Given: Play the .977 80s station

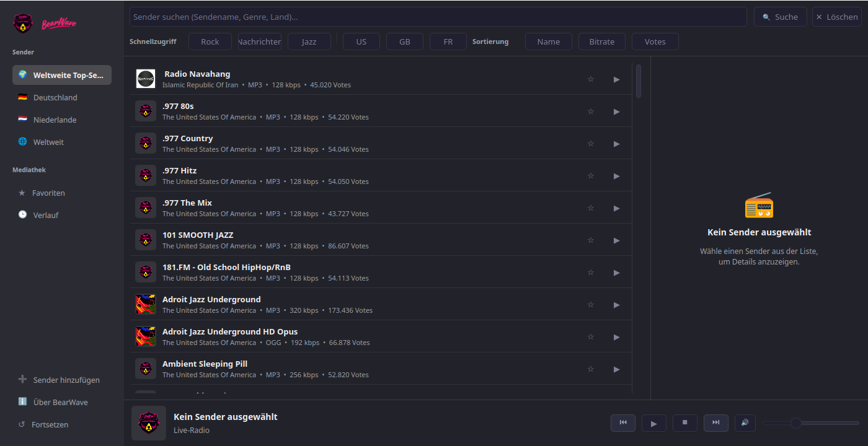Looking at the screenshot, I should (x=616, y=111).
